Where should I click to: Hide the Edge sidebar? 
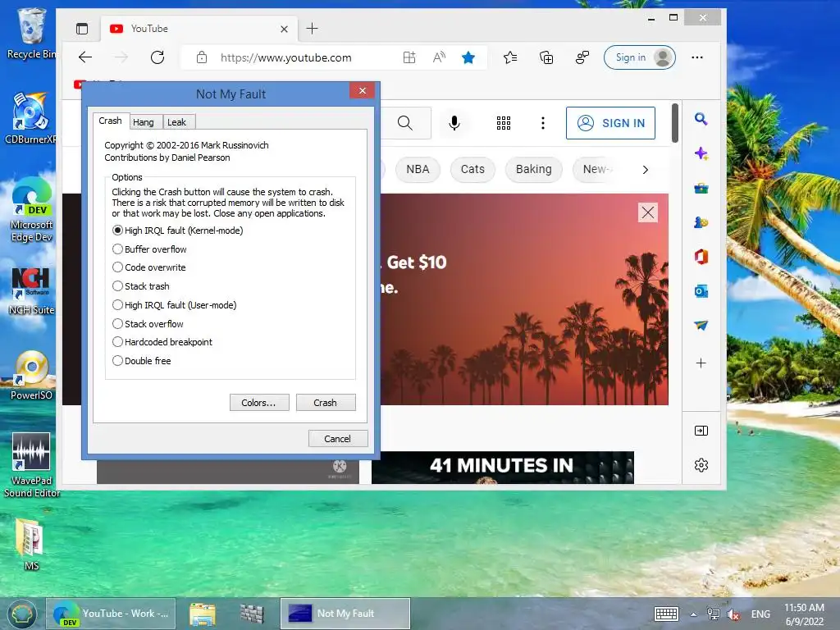pos(701,431)
